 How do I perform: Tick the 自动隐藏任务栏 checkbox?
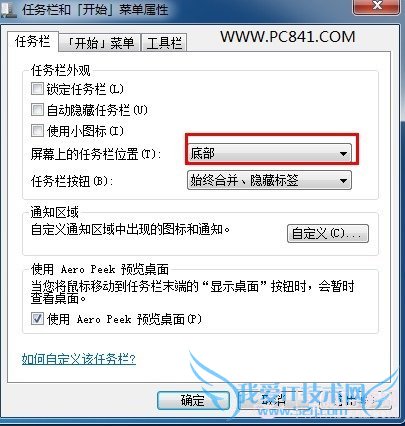37,110
